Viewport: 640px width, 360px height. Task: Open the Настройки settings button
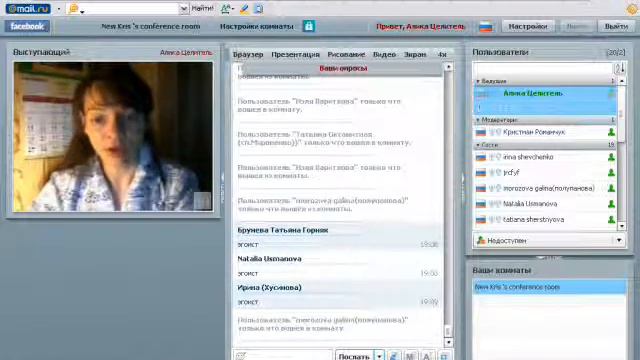(x=528, y=26)
